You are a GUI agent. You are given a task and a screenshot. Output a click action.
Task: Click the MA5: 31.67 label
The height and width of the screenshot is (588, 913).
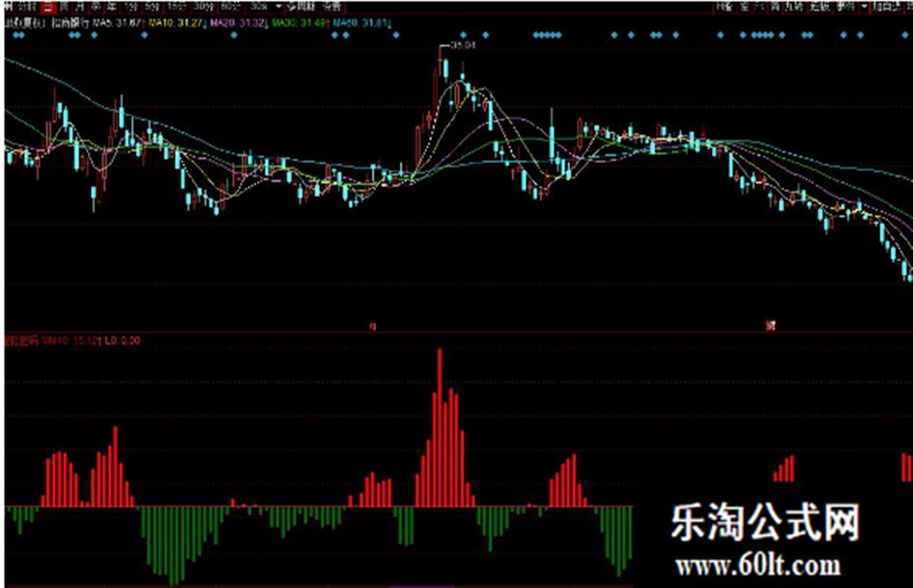tap(117, 23)
